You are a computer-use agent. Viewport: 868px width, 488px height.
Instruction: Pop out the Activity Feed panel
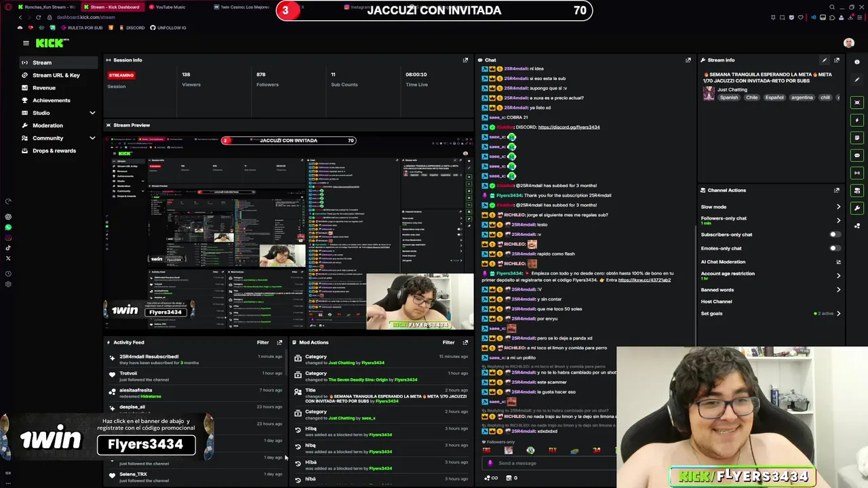[x=279, y=342]
